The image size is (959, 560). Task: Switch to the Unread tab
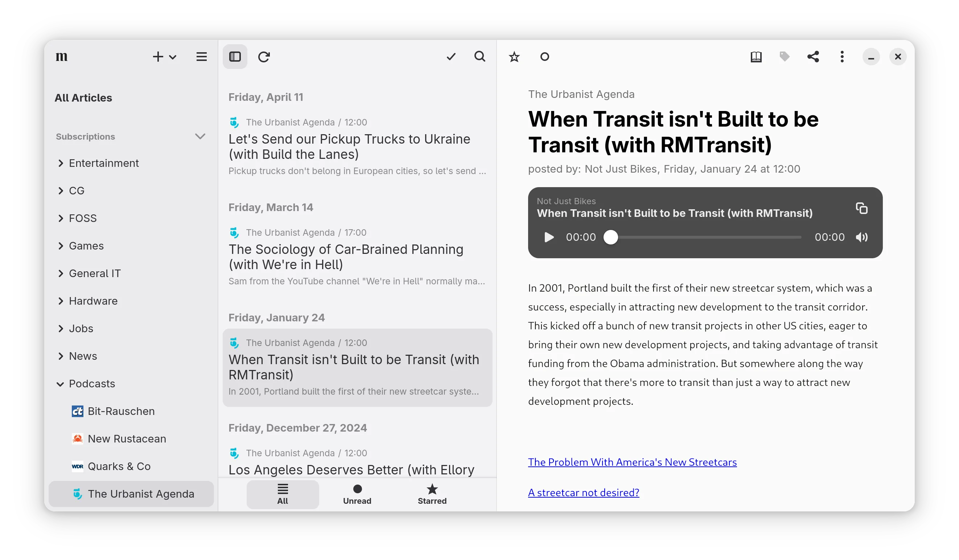coord(357,494)
